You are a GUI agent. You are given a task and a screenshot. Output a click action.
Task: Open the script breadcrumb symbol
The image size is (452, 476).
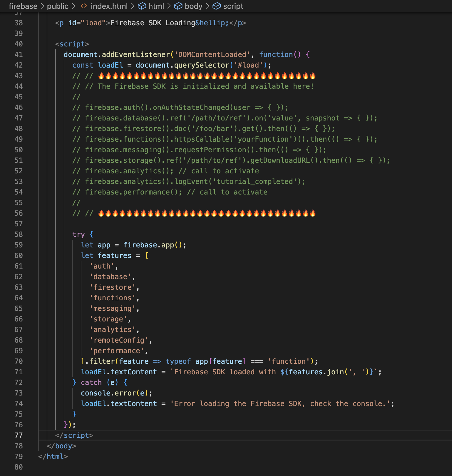point(233,6)
